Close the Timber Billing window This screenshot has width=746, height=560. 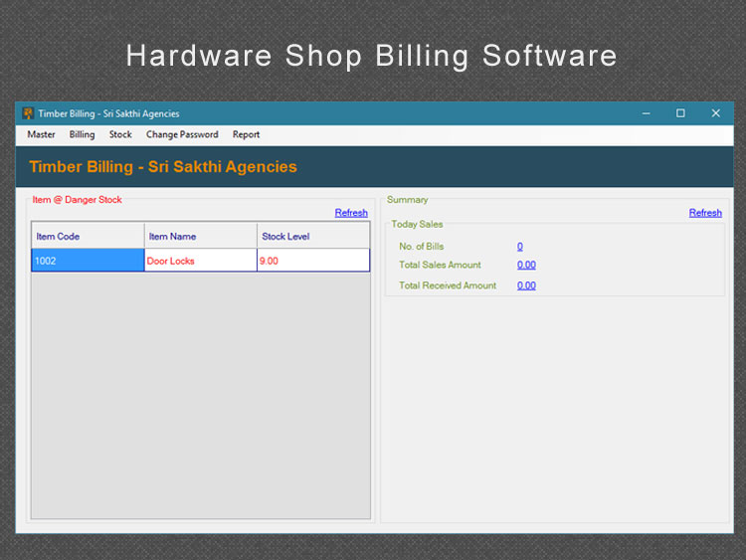[715, 113]
